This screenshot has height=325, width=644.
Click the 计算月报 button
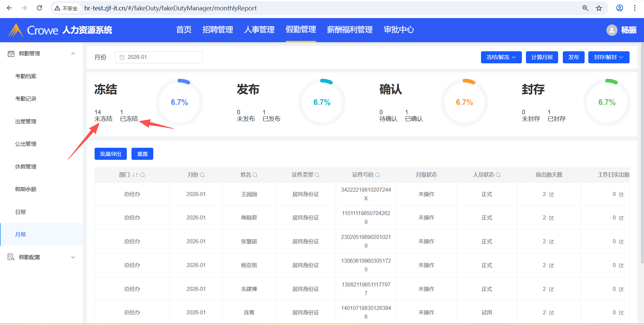(542, 57)
